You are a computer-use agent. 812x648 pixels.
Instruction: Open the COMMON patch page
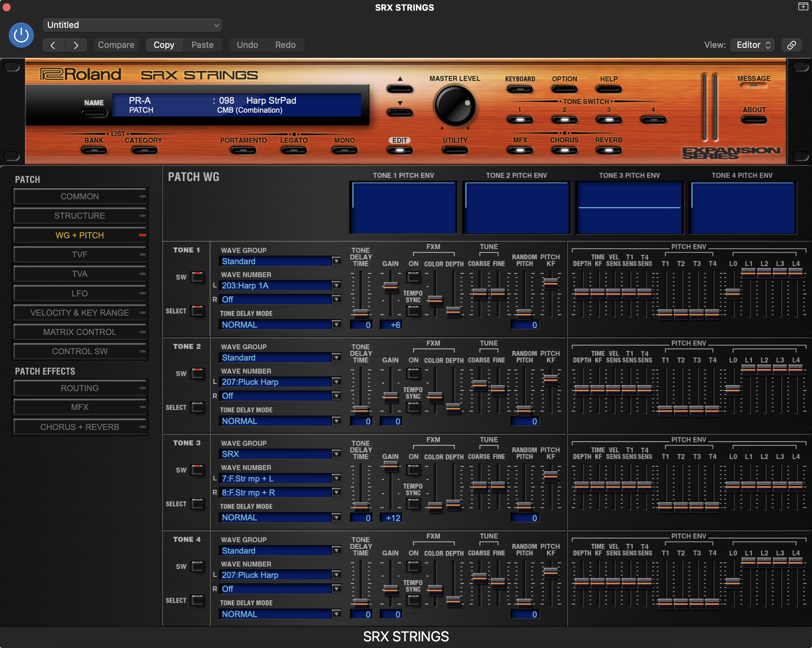click(x=80, y=196)
